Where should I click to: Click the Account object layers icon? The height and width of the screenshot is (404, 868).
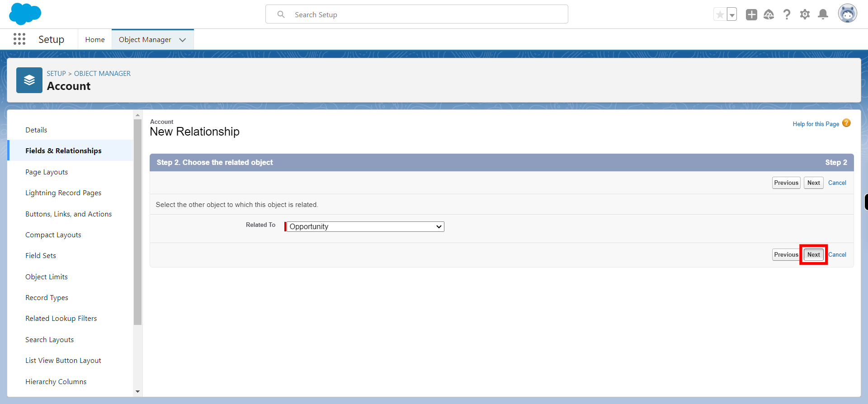(x=29, y=80)
